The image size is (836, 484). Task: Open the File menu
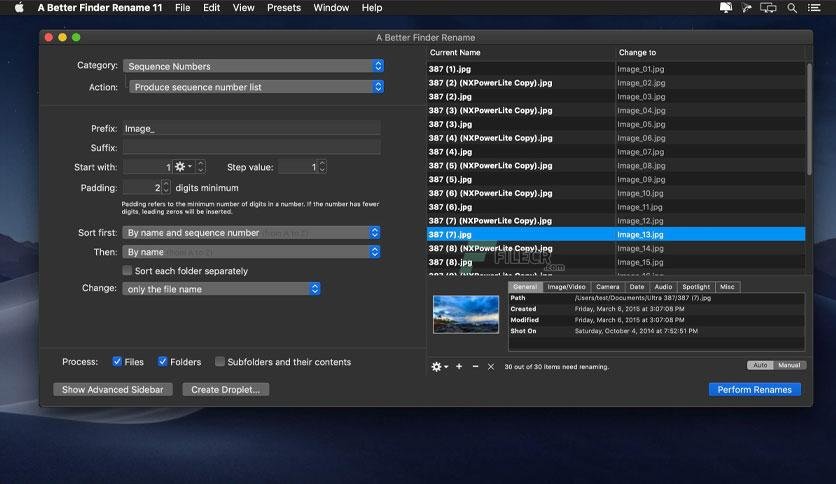click(x=182, y=7)
